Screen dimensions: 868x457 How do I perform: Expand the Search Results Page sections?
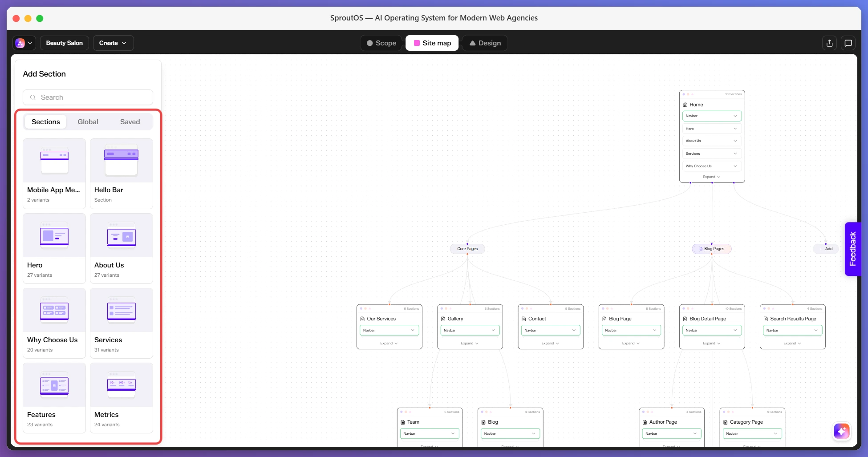792,344
